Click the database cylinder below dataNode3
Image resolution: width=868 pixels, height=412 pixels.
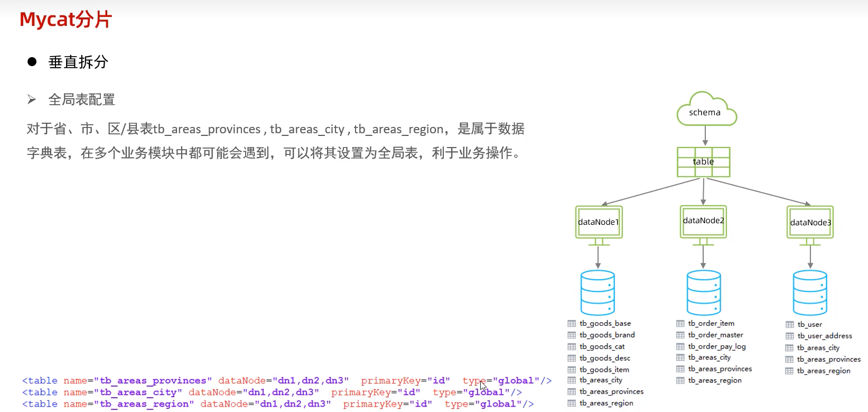point(810,292)
